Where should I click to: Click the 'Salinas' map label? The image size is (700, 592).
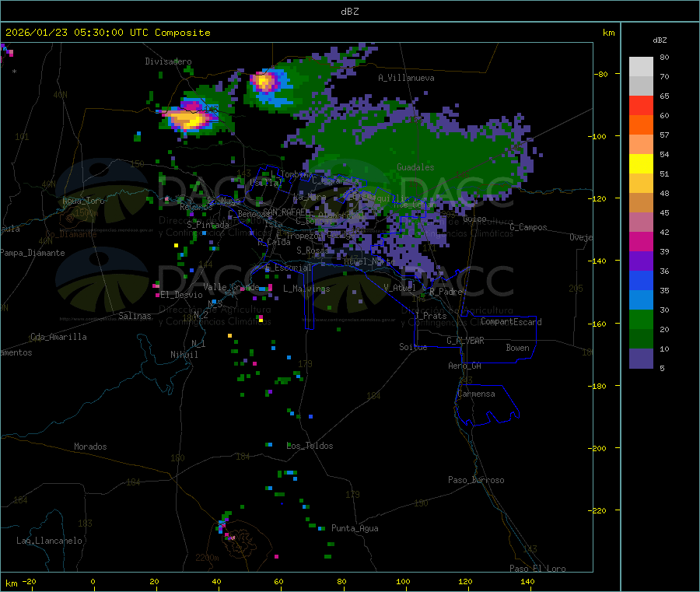(135, 316)
